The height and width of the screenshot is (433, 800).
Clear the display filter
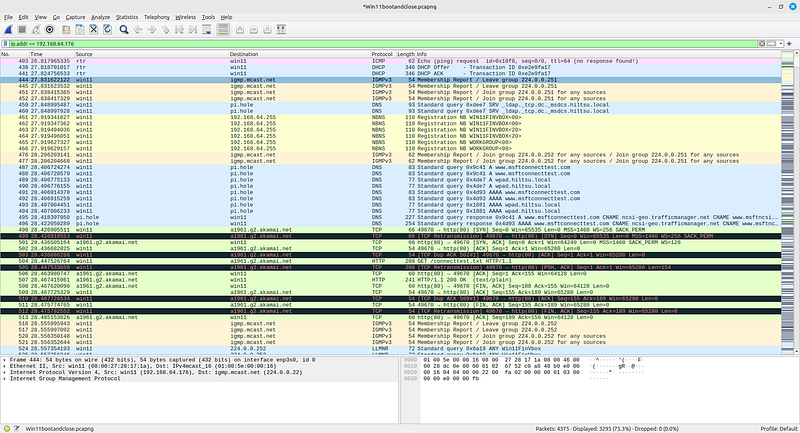(x=762, y=44)
